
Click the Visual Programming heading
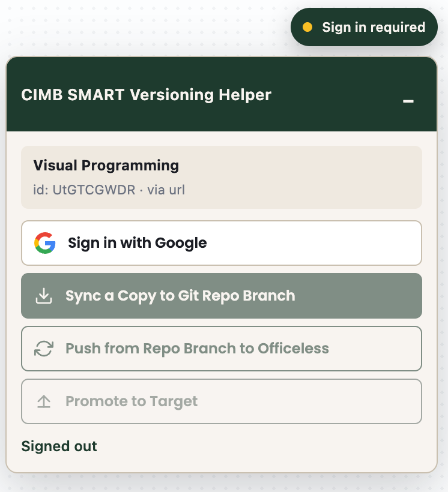click(106, 166)
